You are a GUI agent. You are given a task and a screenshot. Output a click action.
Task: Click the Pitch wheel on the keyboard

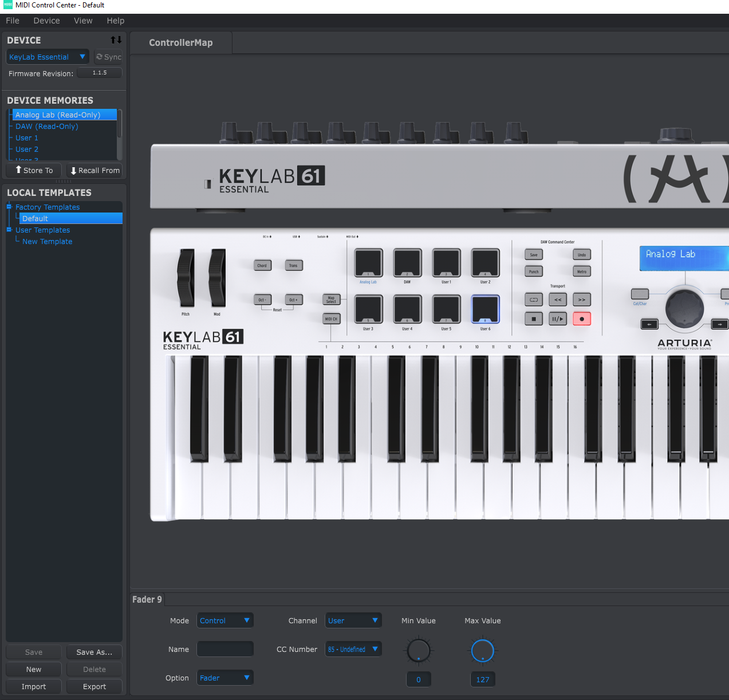coord(186,278)
